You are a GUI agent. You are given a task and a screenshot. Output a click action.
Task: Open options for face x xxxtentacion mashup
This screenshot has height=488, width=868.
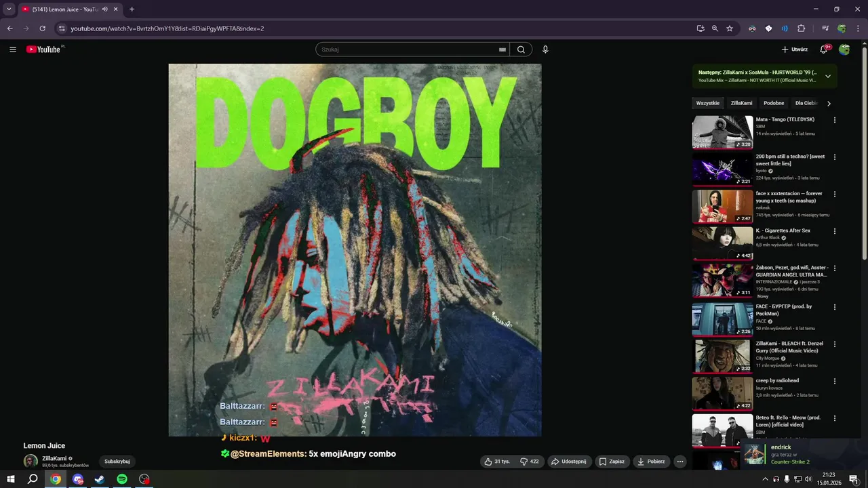[835, 194]
